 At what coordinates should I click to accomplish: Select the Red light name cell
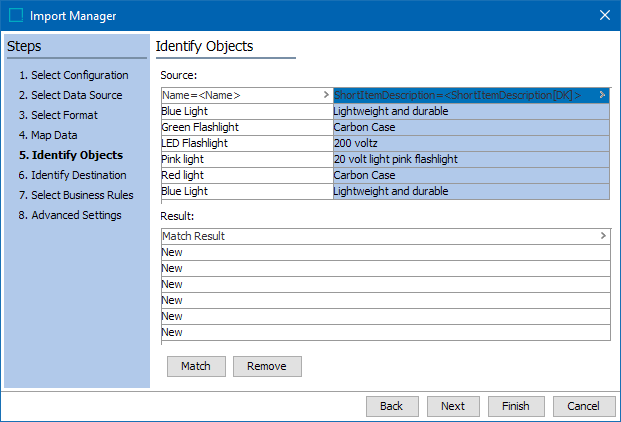pos(247,175)
